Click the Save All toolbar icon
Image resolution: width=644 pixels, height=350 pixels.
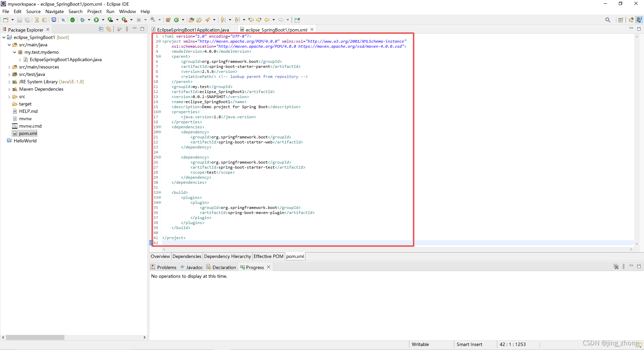pyautogui.click(x=28, y=20)
